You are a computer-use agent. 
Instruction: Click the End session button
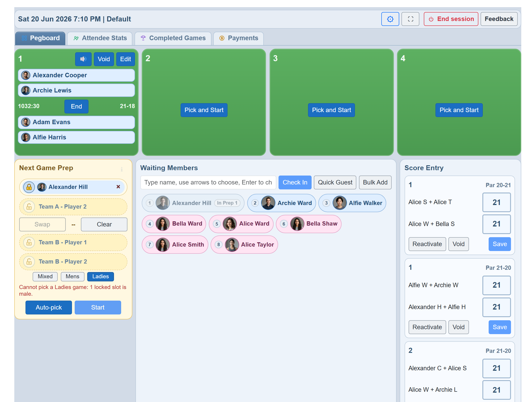(451, 19)
